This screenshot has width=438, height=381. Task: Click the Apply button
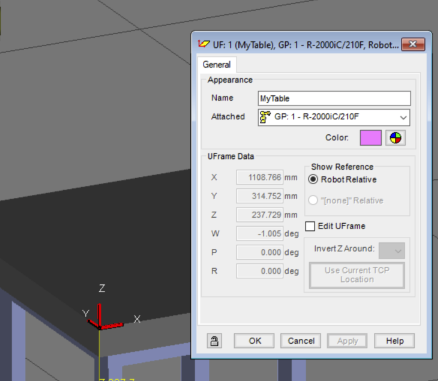tap(347, 341)
